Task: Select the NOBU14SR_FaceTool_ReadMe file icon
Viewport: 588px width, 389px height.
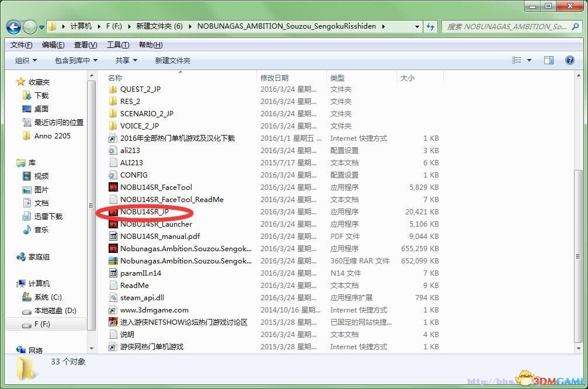Action: [113, 200]
